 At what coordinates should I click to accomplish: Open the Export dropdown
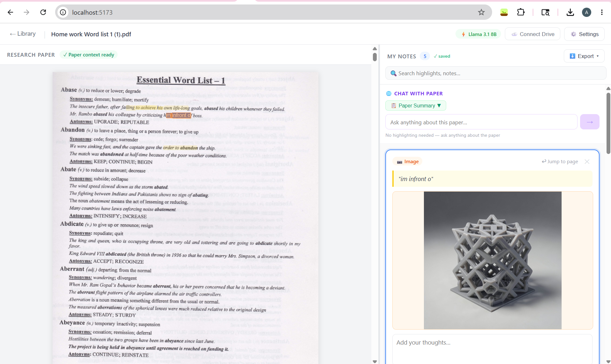[x=584, y=56]
